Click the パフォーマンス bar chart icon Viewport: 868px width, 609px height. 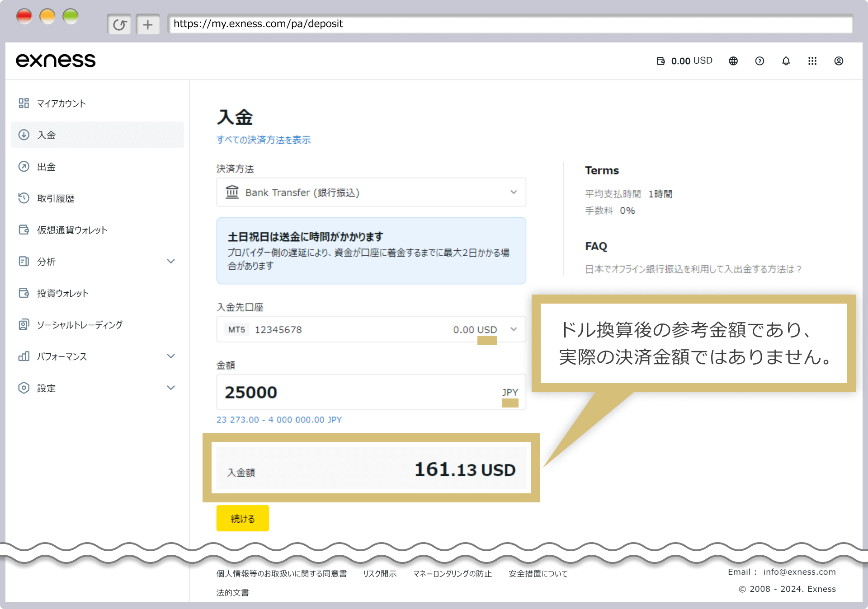click(24, 356)
